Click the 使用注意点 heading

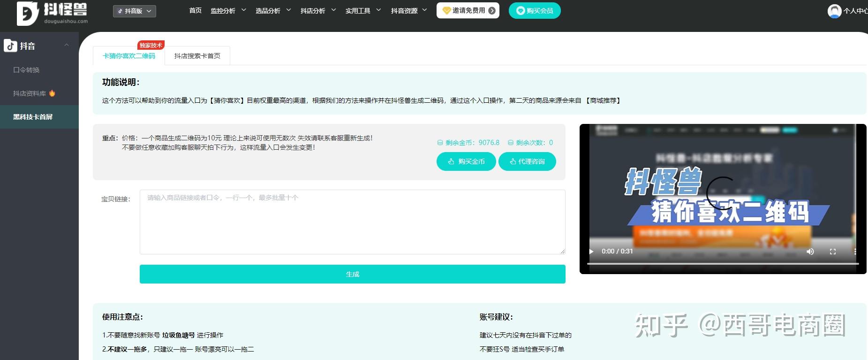122,317
